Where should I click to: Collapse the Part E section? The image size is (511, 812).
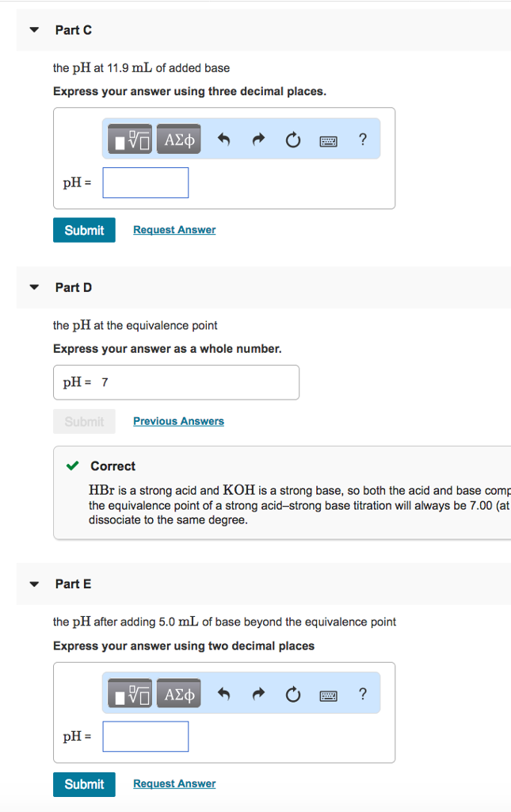click(x=33, y=584)
